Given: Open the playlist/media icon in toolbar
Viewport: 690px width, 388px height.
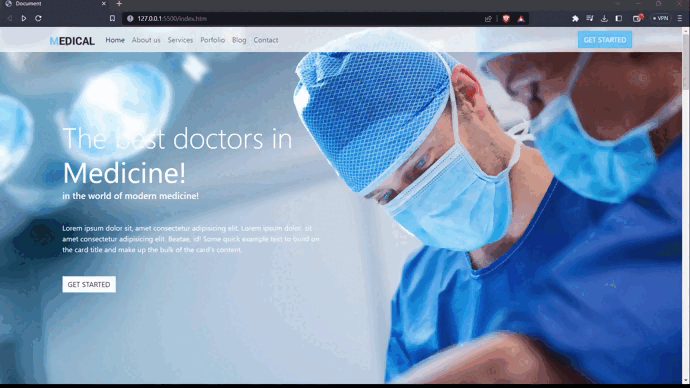Looking at the screenshot, I should click(590, 18).
